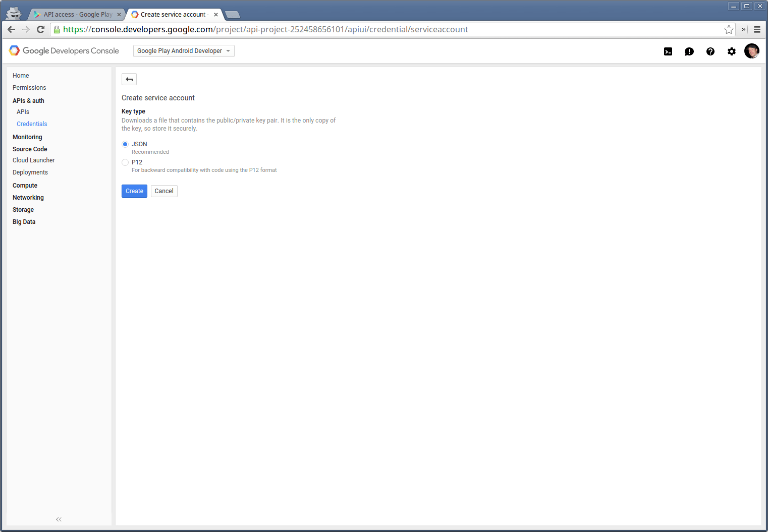Click the Cancel button
The height and width of the screenshot is (532, 768).
[x=164, y=191]
